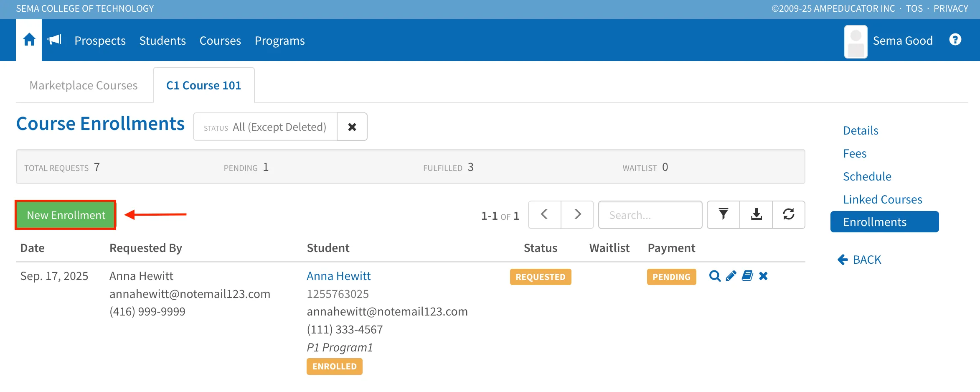Viewport: 980px width, 392px height.
Task: Click the Date column header
Action: 33,248
